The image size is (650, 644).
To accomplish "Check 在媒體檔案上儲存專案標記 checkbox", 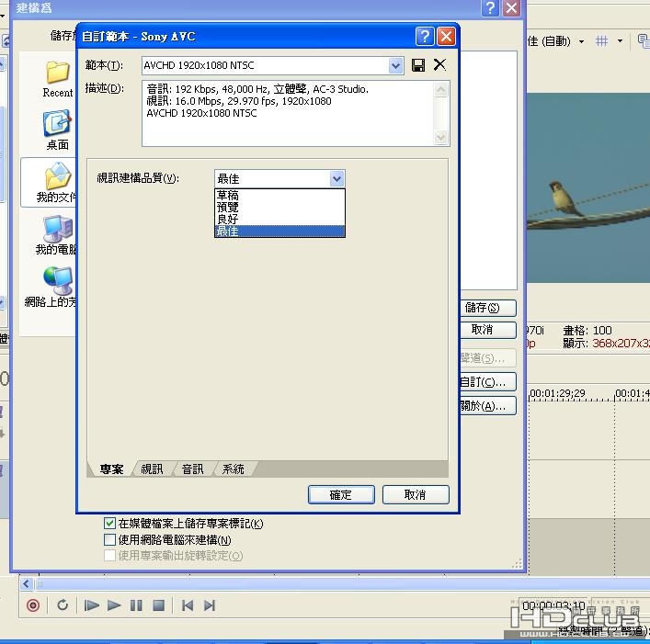I will [109, 523].
